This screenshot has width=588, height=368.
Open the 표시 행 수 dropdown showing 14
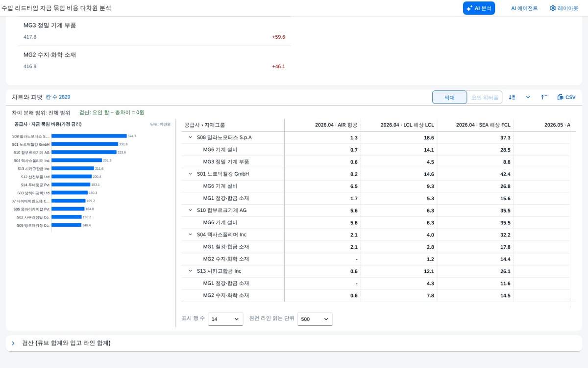point(225,319)
